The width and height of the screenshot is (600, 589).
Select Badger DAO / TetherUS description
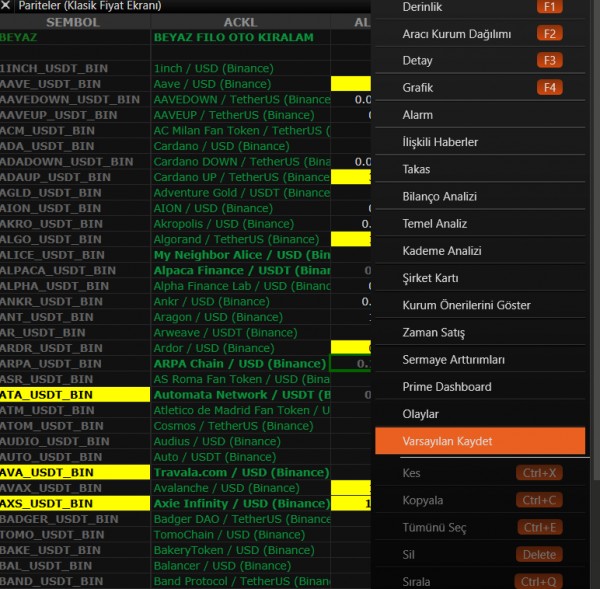point(241,519)
